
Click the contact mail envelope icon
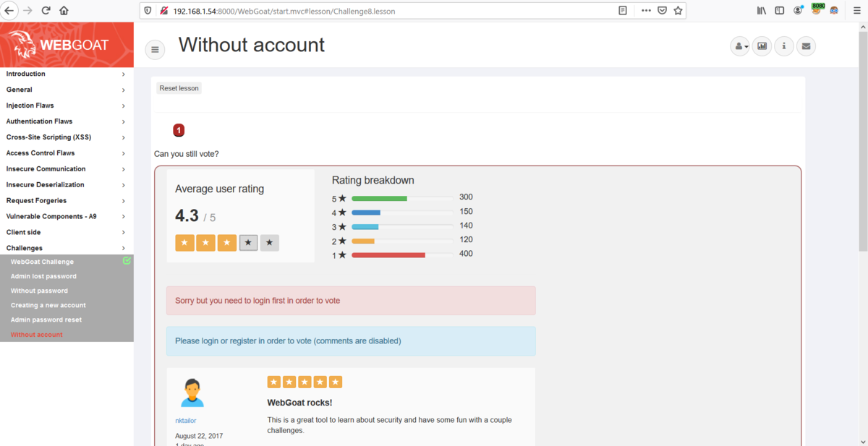point(806,46)
